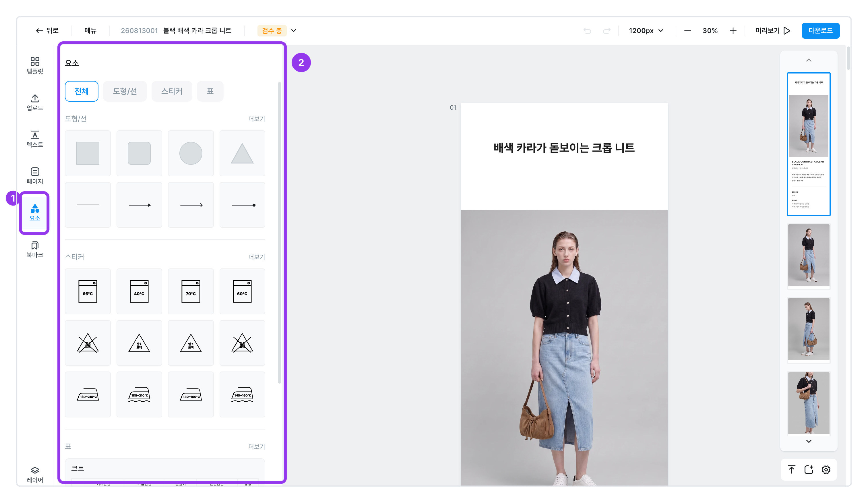Insert the triangle shape element
868x503 pixels.
242,153
